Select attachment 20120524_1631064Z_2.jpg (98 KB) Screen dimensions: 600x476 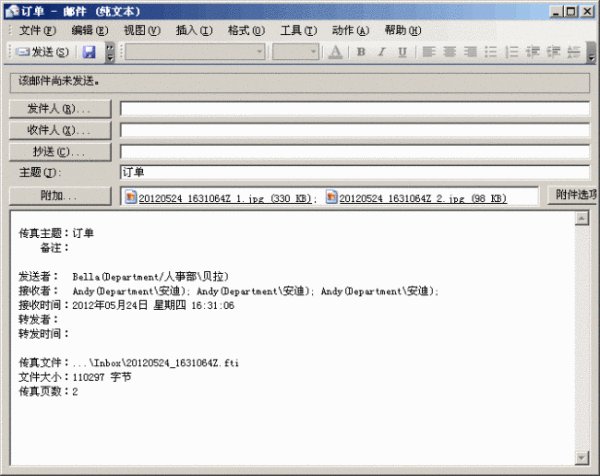(x=423, y=198)
